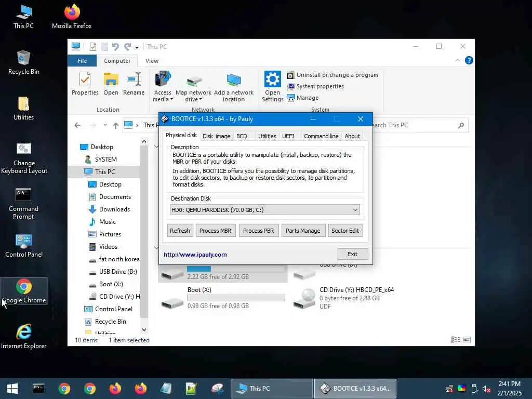Click the Rename ribbon icon
532x399 pixels.
tap(134, 84)
